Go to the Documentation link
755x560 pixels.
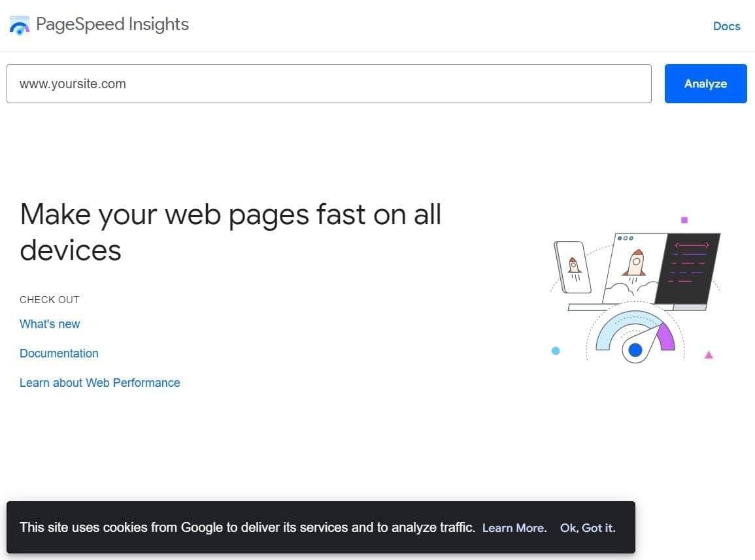click(x=59, y=354)
